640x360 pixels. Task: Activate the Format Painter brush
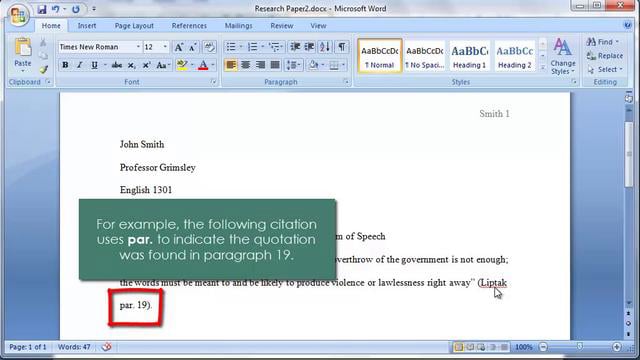[43, 69]
